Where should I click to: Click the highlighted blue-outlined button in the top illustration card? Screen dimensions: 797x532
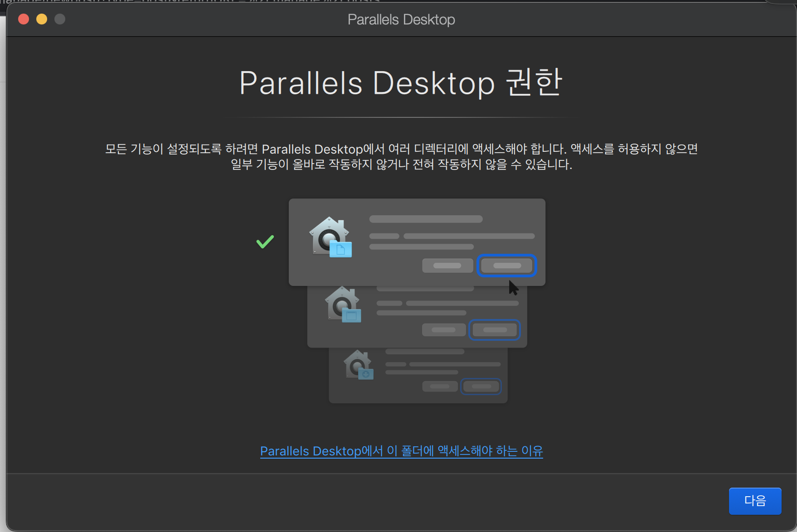(x=507, y=266)
